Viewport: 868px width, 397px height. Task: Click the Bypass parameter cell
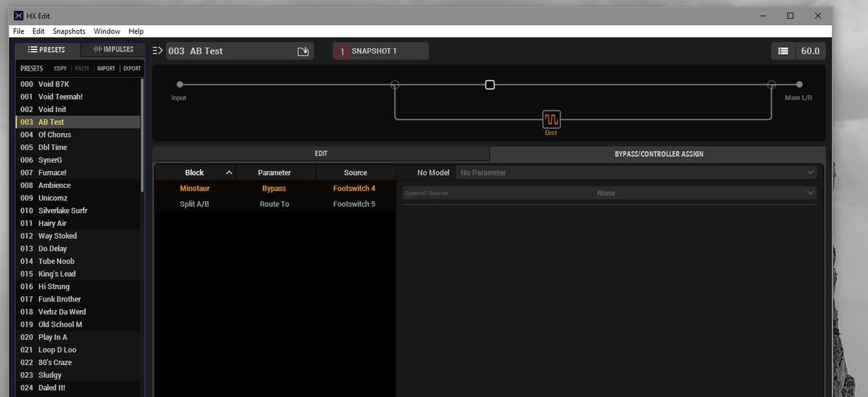[x=275, y=189]
